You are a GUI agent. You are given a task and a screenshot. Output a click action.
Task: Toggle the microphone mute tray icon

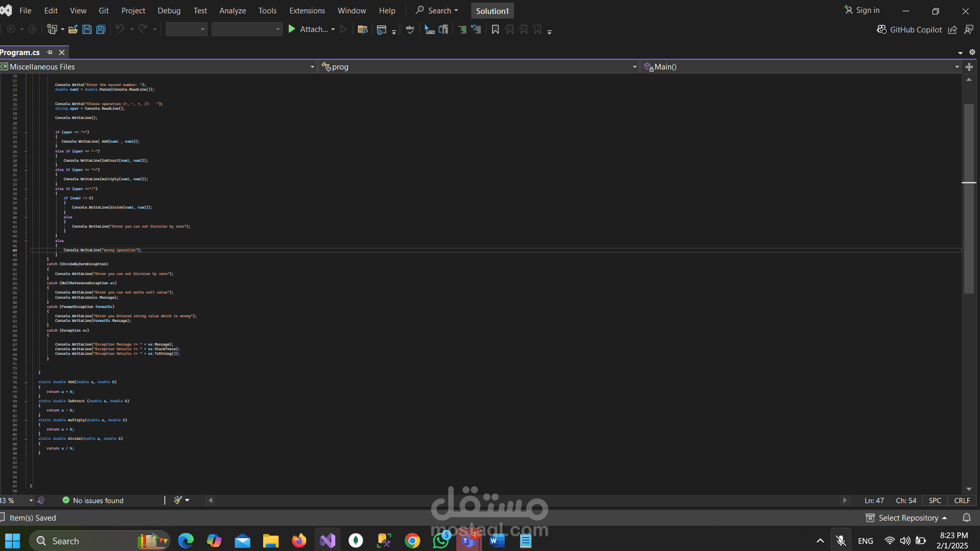[841, 541]
